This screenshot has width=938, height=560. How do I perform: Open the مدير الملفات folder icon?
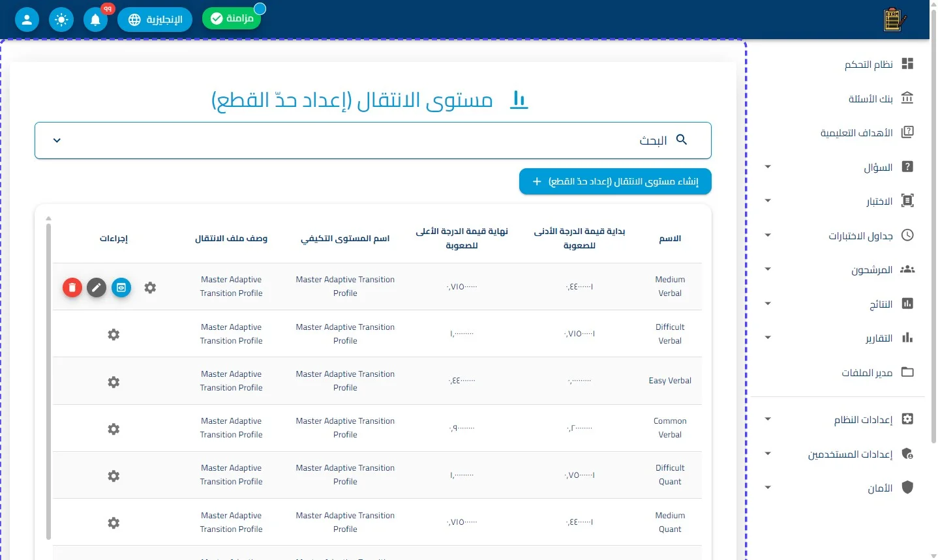[x=907, y=372]
